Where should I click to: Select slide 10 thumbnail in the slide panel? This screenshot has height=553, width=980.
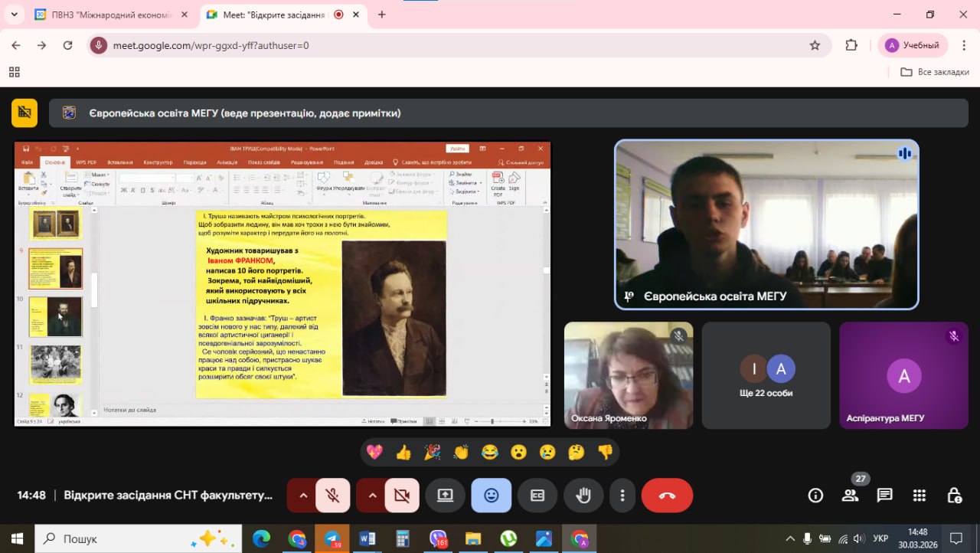pos(55,318)
